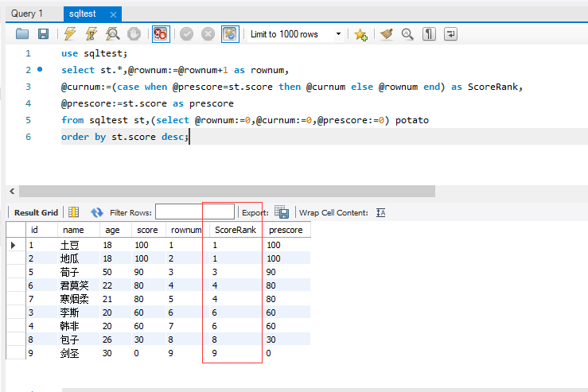Toggle continue-on-error stop sign icon
Image resolution: width=588 pixels, height=392 pixels.
pyautogui.click(x=161, y=34)
